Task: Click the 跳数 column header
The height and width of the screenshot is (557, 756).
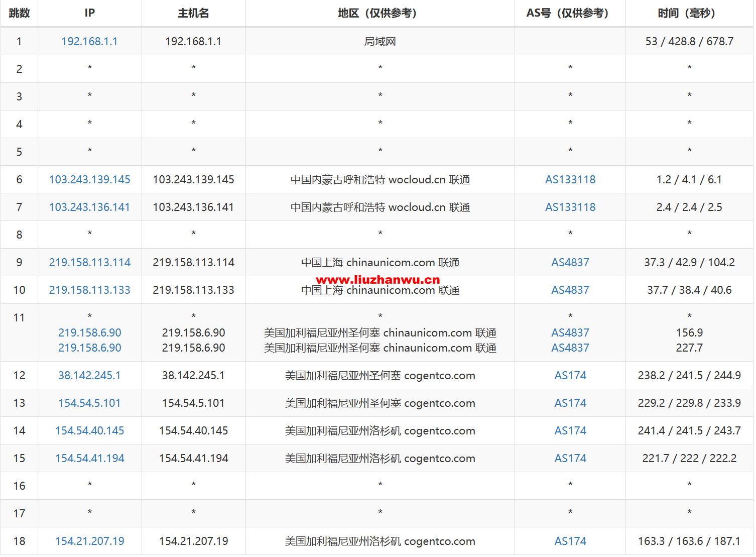Action: click(19, 13)
